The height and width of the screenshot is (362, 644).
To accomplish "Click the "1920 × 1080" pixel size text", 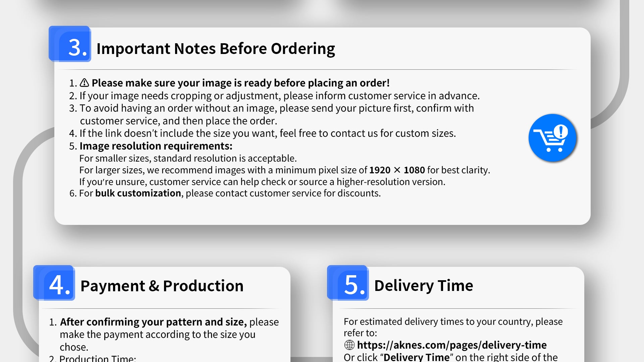I will click(397, 170).
